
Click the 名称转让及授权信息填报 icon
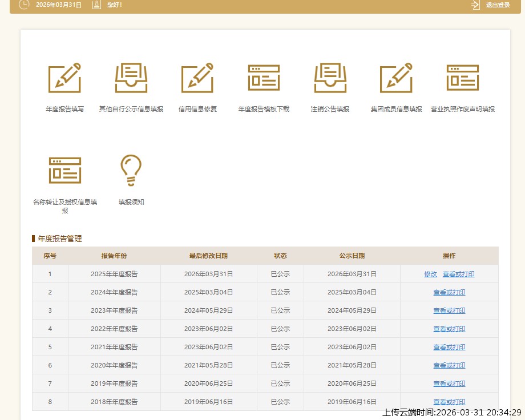[64, 170]
